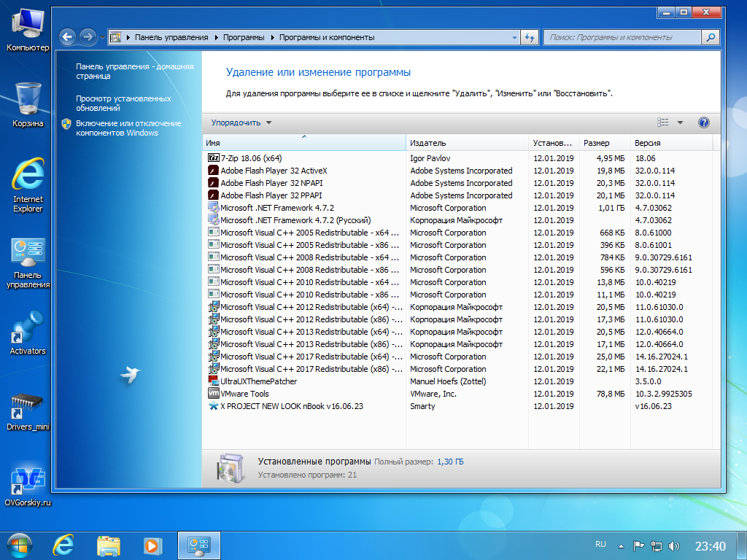
Task: Sort list by Издатель column header
Action: 467,143
